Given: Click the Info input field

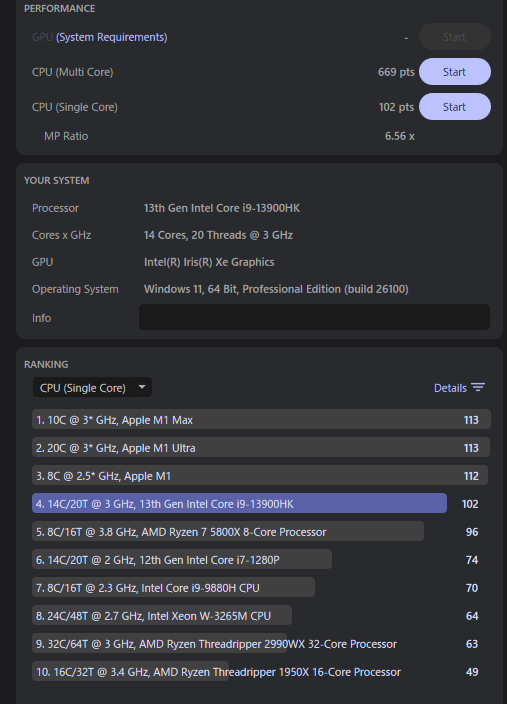Looking at the screenshot, I should 314,317.
